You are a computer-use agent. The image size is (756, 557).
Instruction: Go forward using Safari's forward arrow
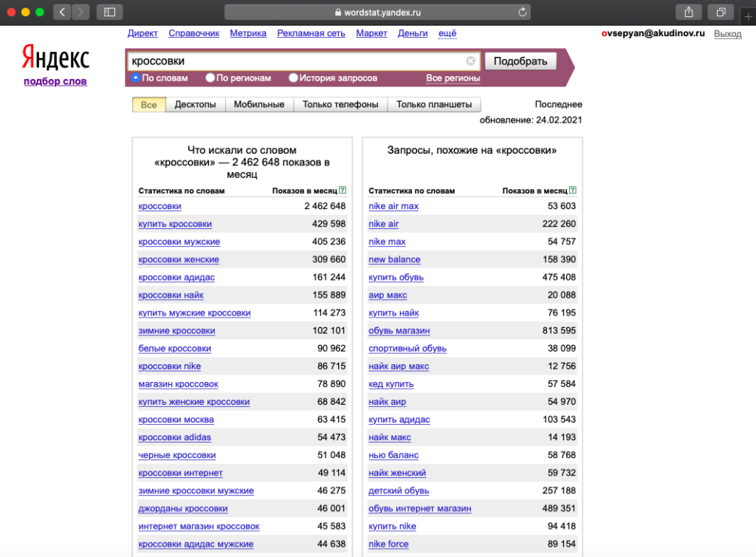click(80, 12)
